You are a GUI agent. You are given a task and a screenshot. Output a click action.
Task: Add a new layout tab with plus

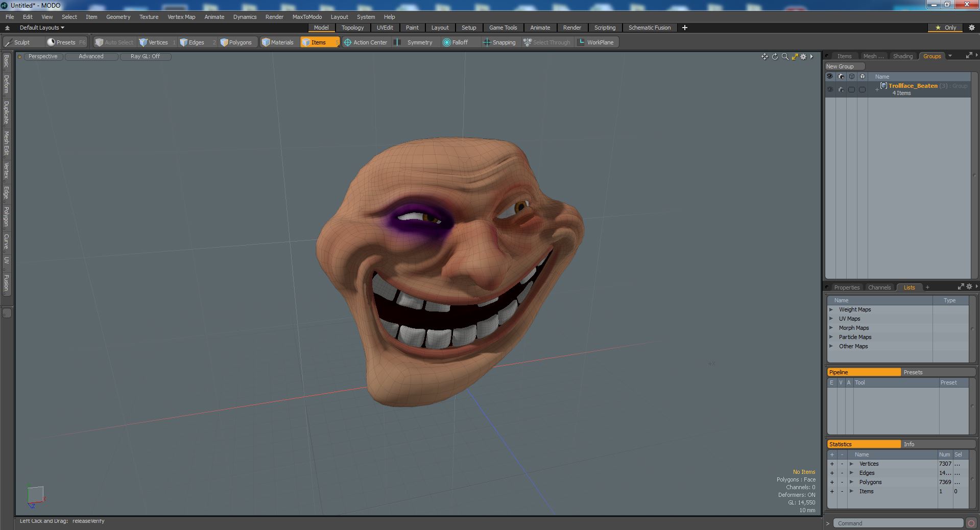click(685, 28)
